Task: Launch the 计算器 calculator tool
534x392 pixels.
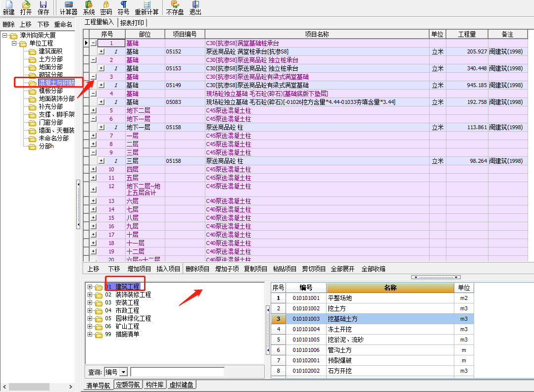Action: click(x=68, y=7)
